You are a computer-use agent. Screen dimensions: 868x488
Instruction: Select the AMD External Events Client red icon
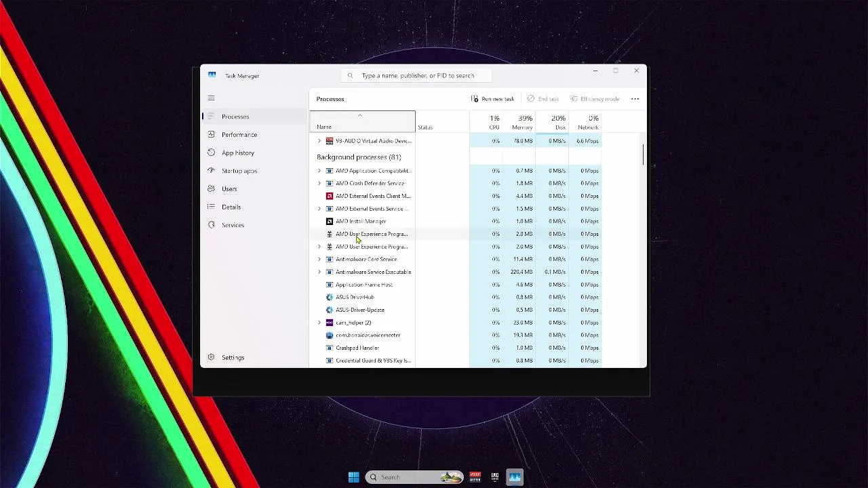click(x=330, y=196)
